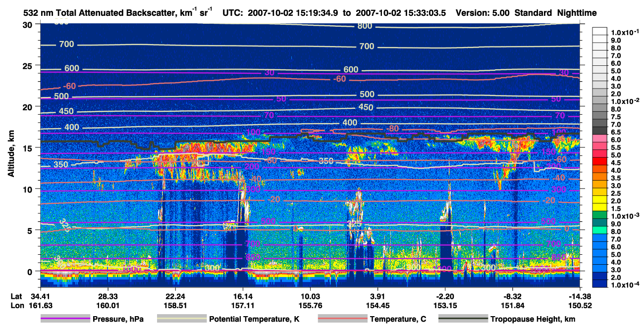Click latitude value '-8.32'
This screenshot has width=644, height=330.
point(513,295)
